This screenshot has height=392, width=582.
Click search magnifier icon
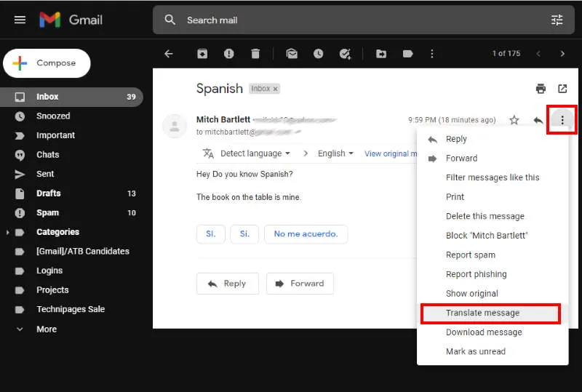(x=170, y=20)
